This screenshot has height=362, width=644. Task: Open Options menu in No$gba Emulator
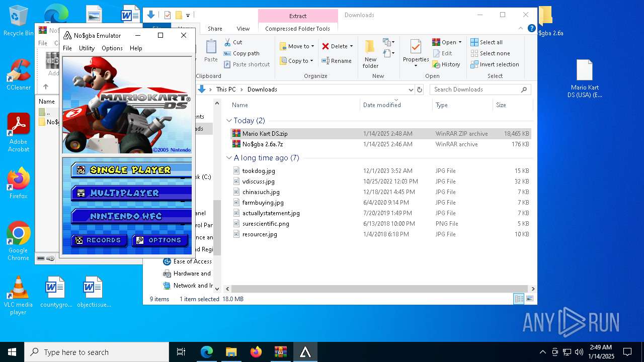pos(112,48)
